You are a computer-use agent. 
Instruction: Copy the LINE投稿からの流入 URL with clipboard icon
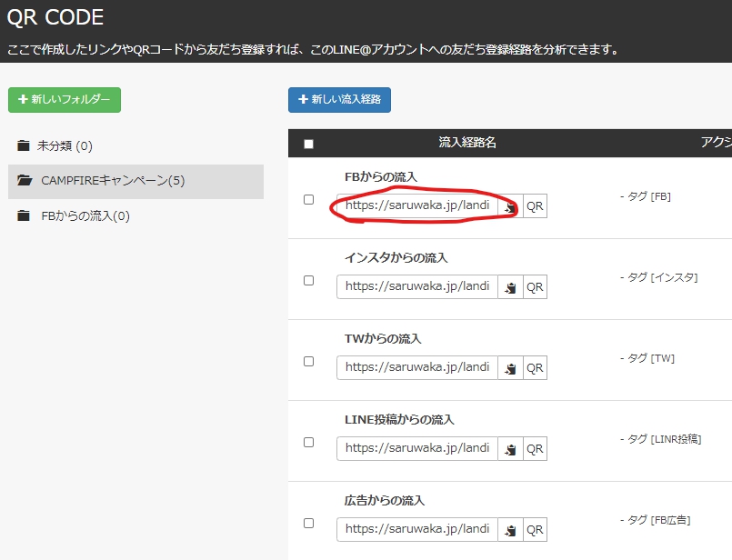(510, 448)
